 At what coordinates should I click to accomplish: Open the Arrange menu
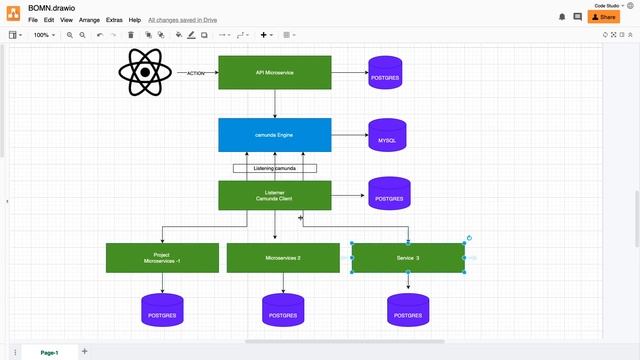(89, 20)
